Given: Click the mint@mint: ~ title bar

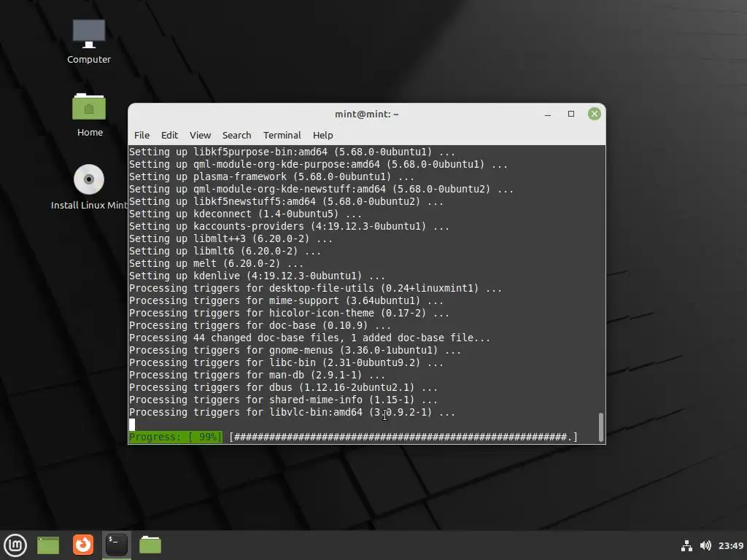Looking at the screenshot, I should click(367, 114).
